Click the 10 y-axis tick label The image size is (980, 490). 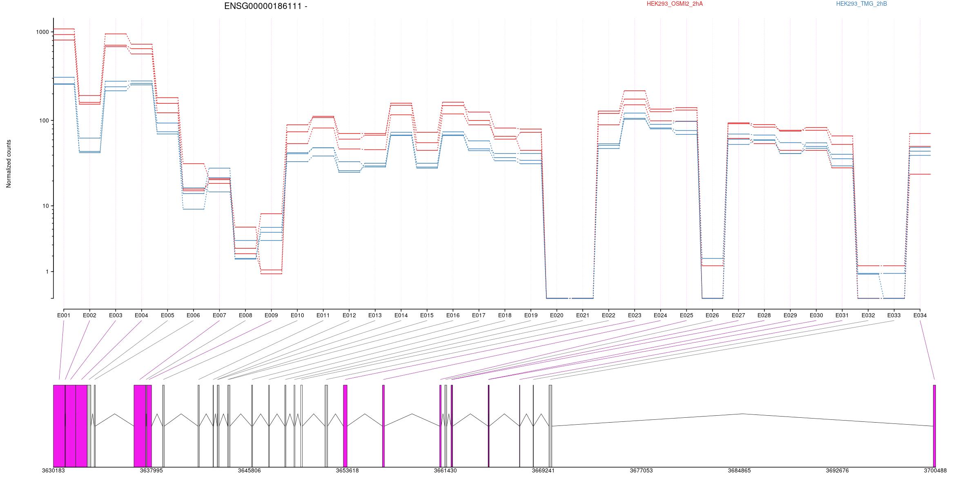click(x=47, y=206)
